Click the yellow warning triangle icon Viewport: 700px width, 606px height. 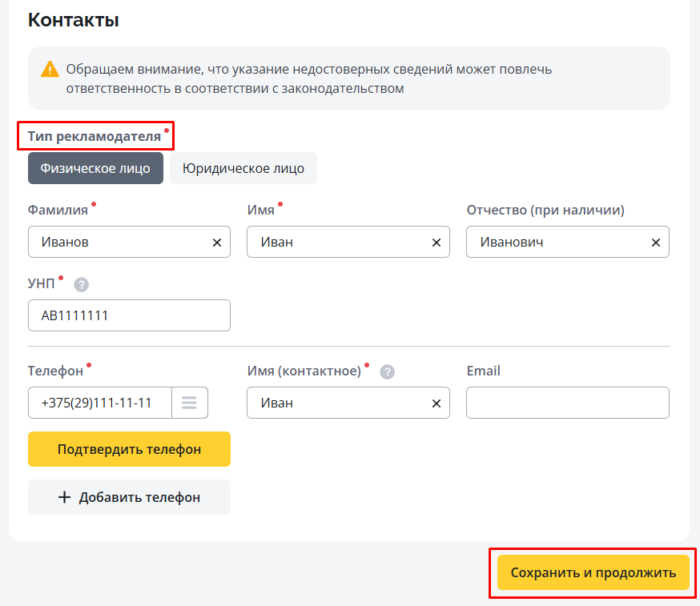coord(50,69)
